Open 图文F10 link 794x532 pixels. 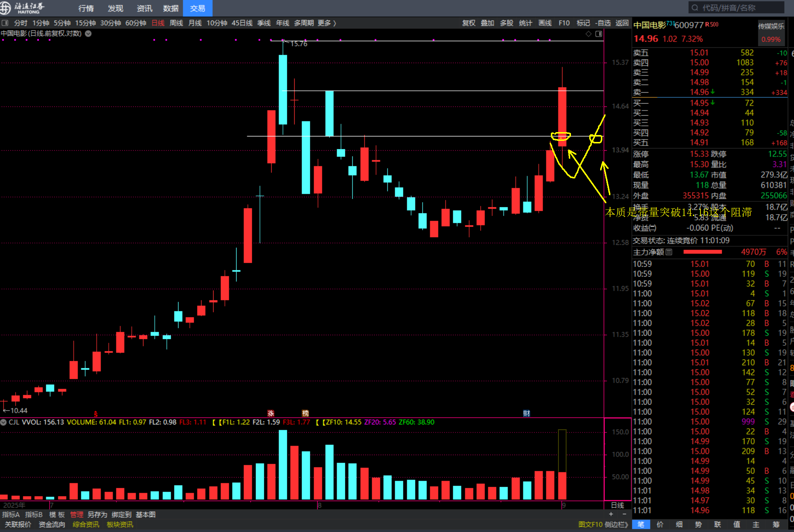tap(590, 524)
